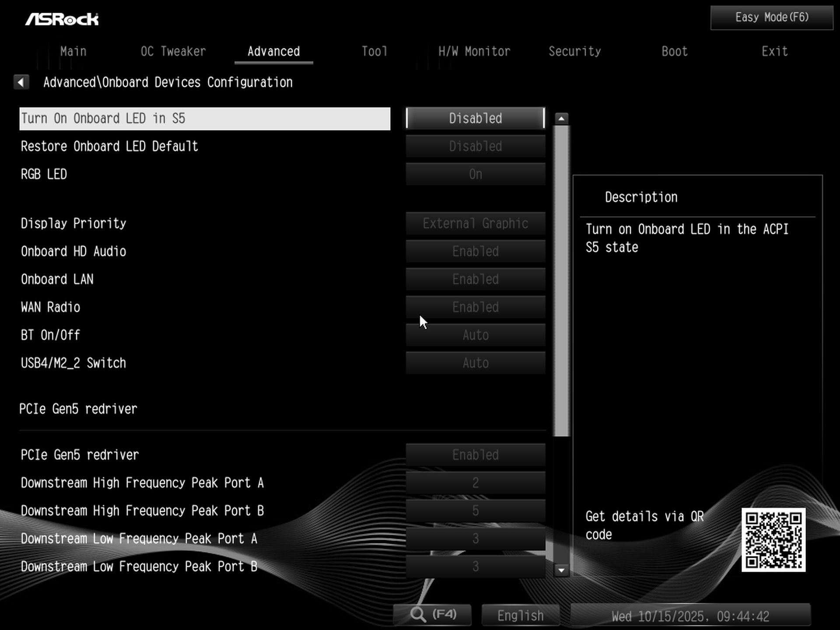Click the back arrow to return
This screenshot has width=840, height=630.
coord(21,82)
